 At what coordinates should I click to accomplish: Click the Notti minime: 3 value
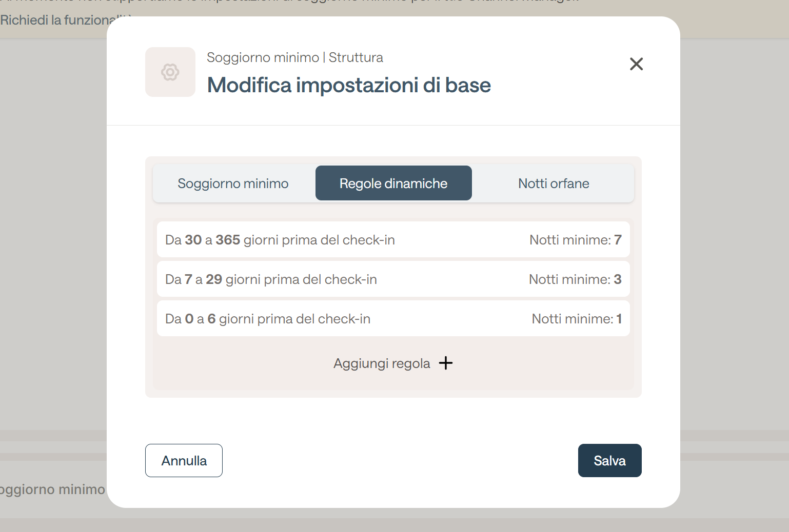pyautogui.click(x=575, y=279)
